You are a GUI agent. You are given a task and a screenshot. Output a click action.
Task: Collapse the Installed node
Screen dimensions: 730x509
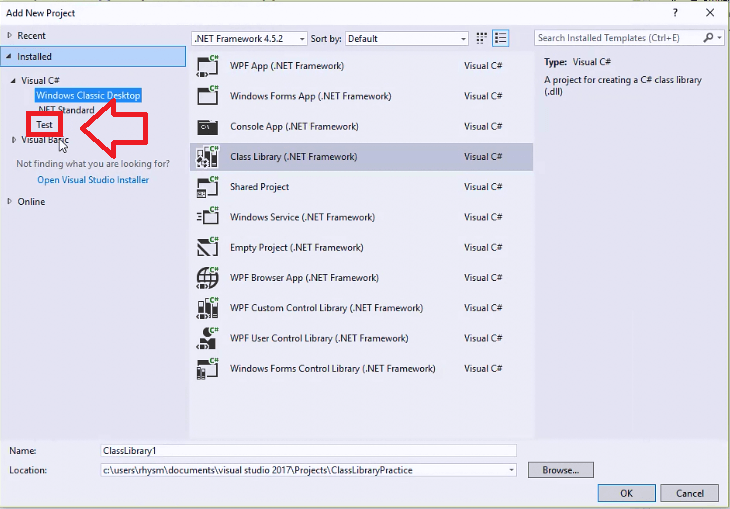[x=9, y=56]
